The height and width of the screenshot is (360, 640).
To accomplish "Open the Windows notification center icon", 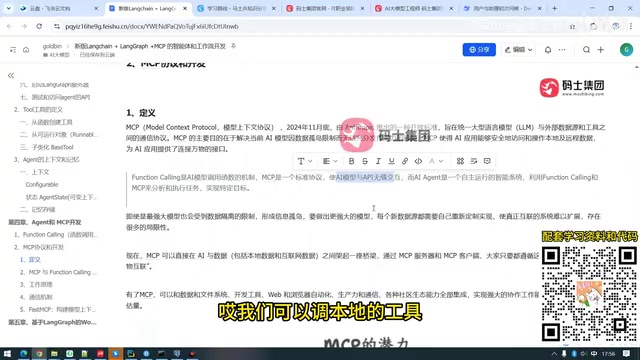I will tap(627, 354).
